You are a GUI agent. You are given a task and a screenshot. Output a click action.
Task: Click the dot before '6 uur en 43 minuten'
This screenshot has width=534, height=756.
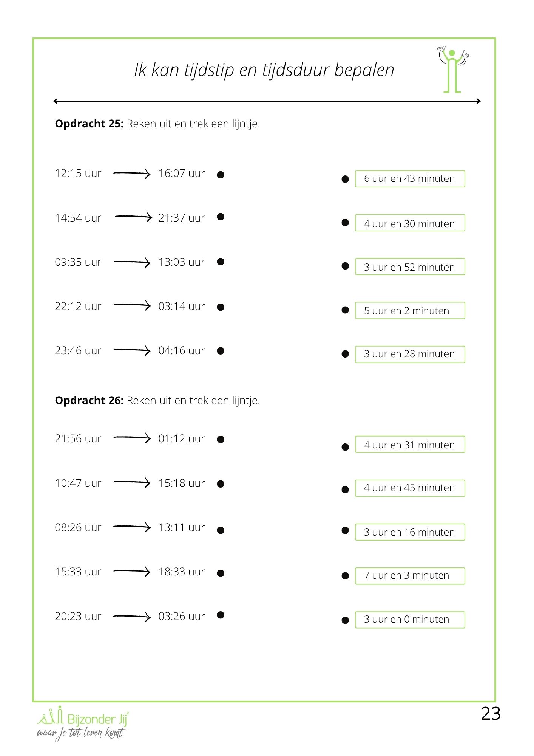click(345, 179)
